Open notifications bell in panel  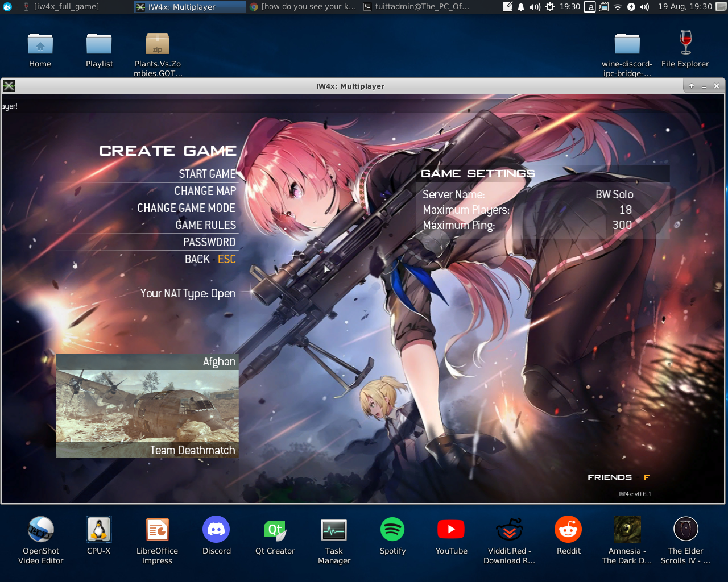coord(521,7)
